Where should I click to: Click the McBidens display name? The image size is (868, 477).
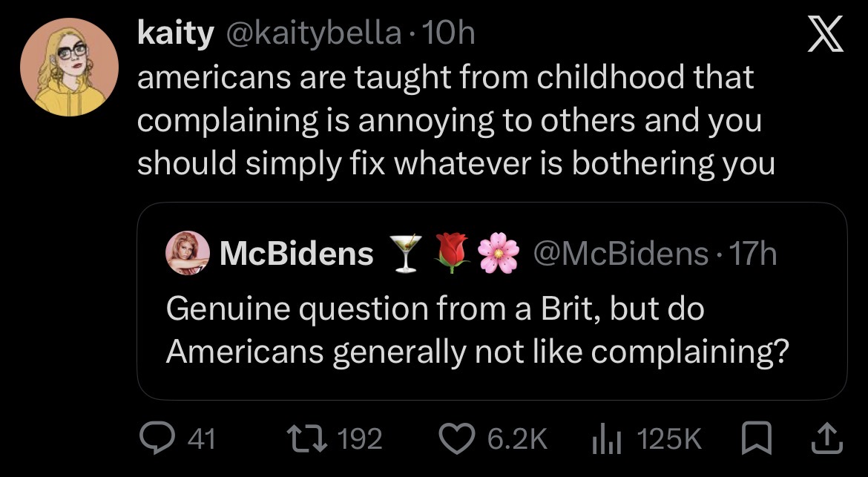point(297,254)
